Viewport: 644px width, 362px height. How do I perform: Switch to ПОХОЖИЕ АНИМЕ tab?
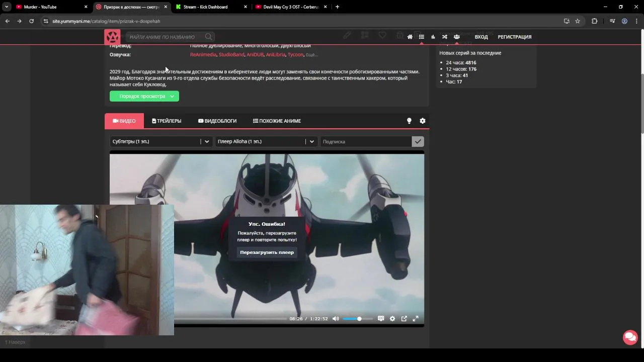click(x=277, y=121)
